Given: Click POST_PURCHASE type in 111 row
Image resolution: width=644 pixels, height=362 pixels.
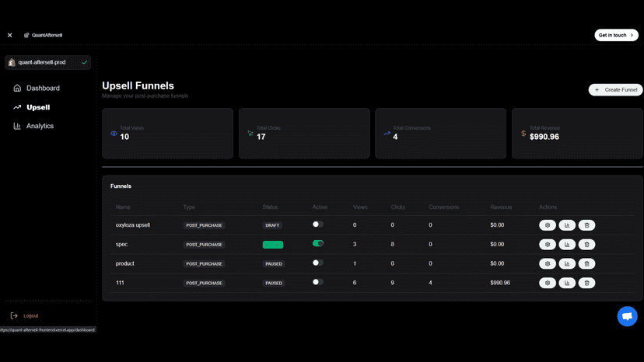Looking at the screenshot, I should click(x=204, y=284).
